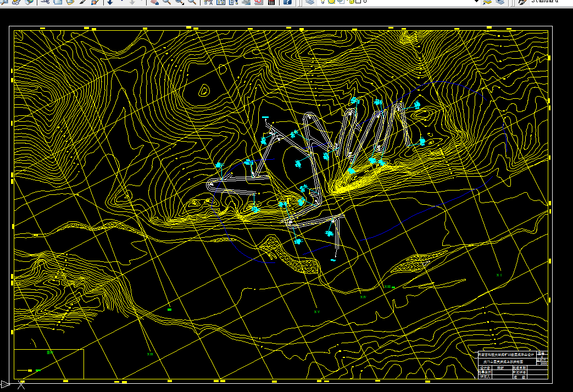Click the title block in the drawing's bottom-right corner

(513, 366)
